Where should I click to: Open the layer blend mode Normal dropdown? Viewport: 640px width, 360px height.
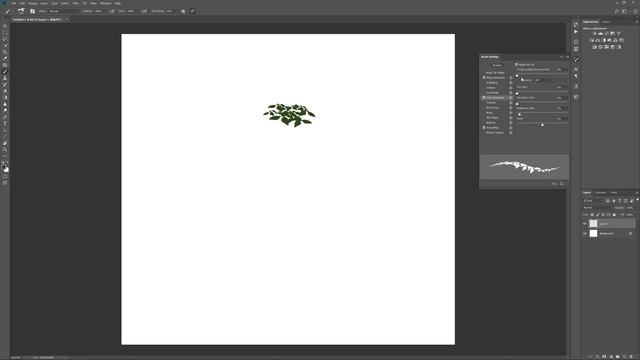598,207
